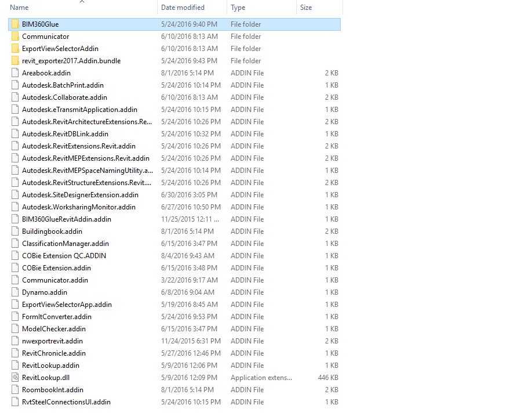The width and height of the screenshot is (532, 416).
Task: Select the RevitLookup.dll file name
Action: click(46, 378)
